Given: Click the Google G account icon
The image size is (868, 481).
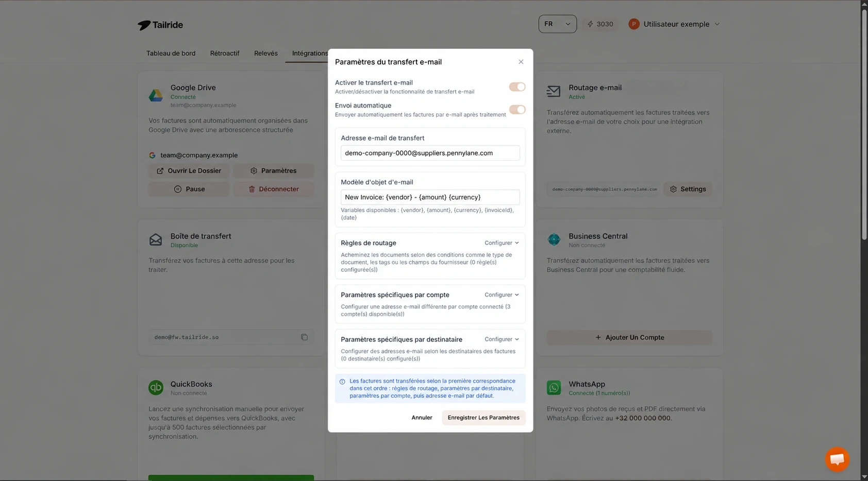Looking at the screenshot, I should point(152,155).
